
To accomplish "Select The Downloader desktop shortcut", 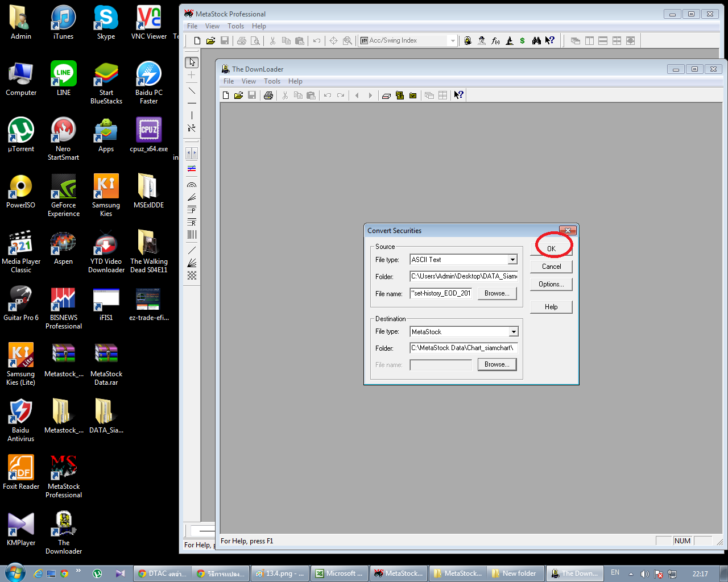I will [x=64, y=533].
